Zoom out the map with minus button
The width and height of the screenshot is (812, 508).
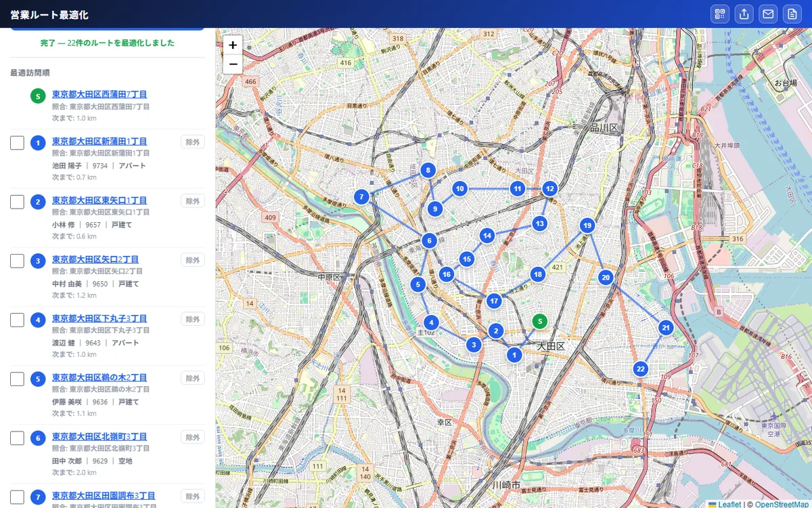[233, 64]
